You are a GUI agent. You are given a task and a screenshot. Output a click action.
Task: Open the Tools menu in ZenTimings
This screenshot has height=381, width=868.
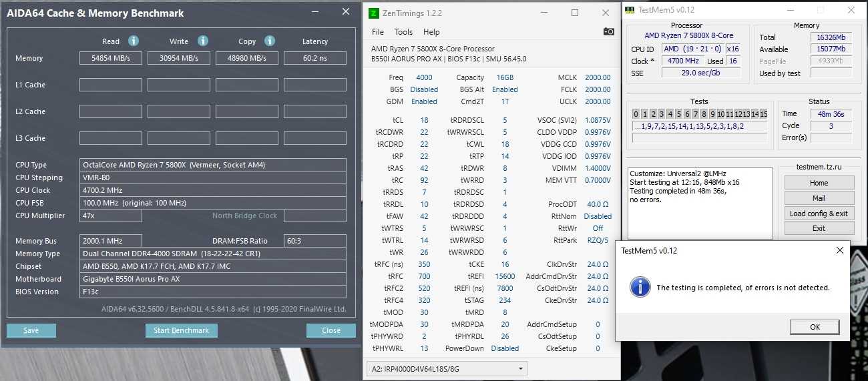pos(403,31)
